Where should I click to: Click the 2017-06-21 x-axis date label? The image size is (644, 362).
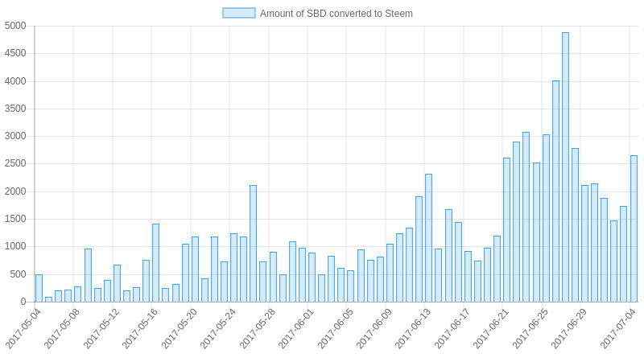point(492,329)
